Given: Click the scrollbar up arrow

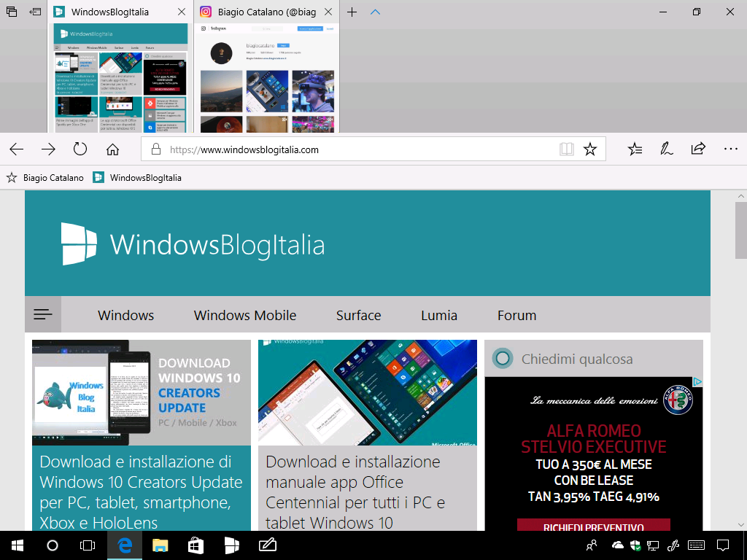Looking at the screenshot, I should pos(741,195).
